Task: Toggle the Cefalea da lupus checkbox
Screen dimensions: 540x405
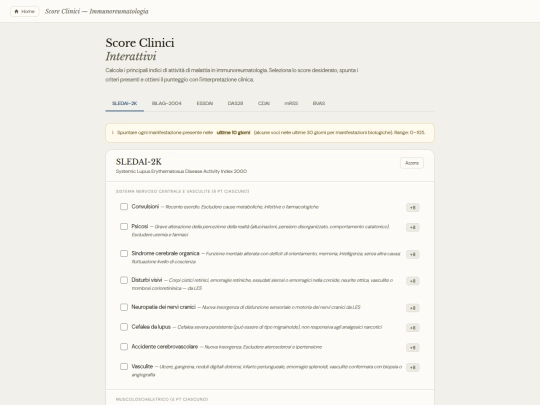Action: coord(124,327)
